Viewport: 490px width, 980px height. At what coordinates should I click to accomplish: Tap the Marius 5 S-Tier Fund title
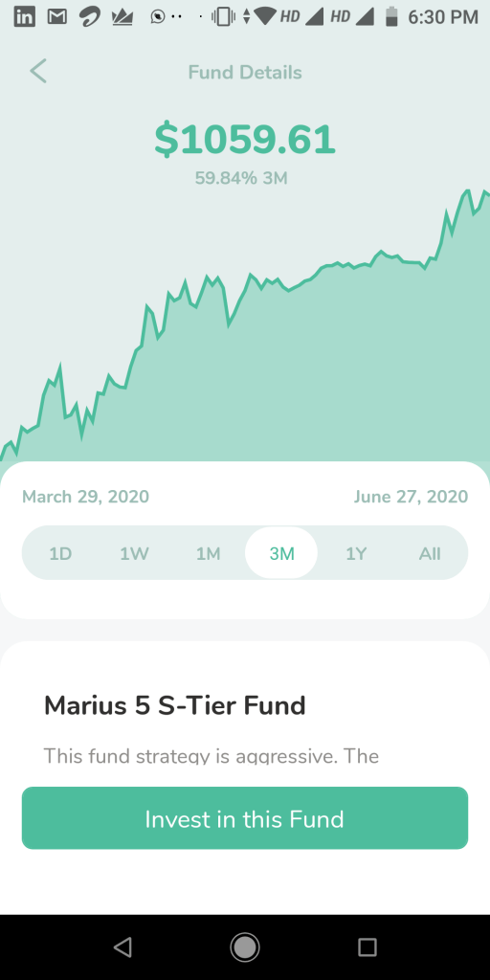coord(174,705)
